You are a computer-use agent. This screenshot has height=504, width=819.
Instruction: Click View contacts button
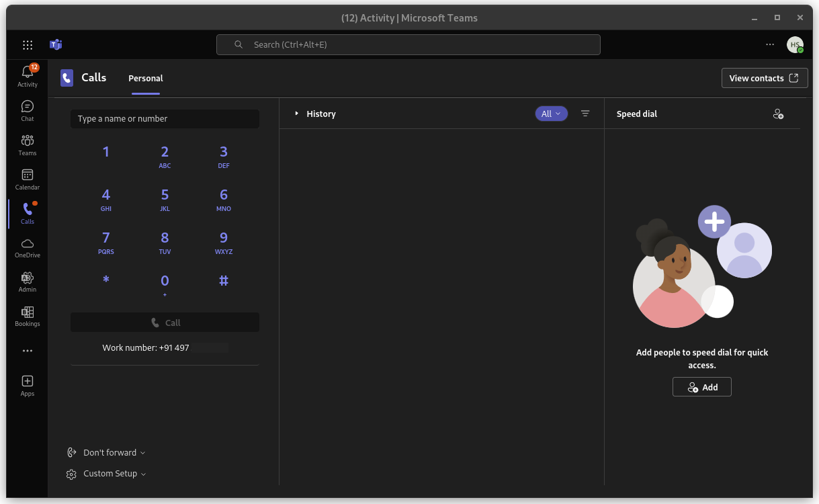pyautogui.click(x=765, y=78)
